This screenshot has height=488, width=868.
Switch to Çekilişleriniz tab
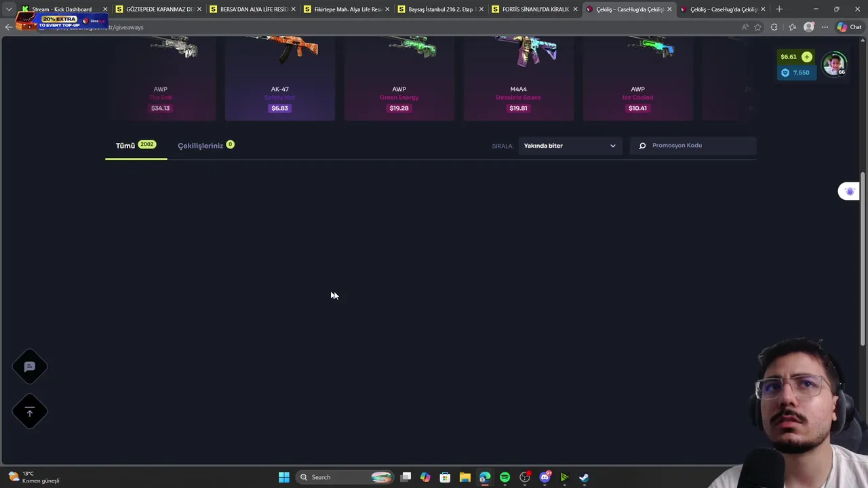point(206,146)
